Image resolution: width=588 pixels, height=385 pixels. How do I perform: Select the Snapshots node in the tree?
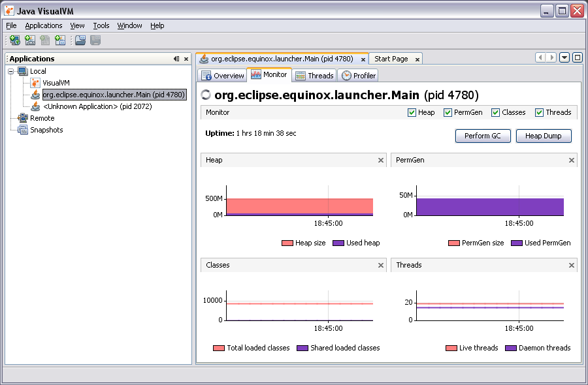46,130
